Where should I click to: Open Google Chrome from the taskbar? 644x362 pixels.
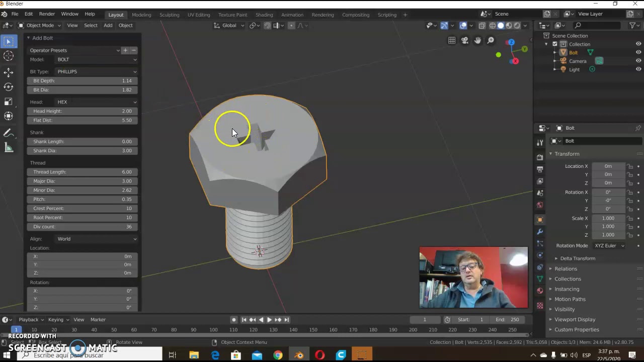(278, 355)
